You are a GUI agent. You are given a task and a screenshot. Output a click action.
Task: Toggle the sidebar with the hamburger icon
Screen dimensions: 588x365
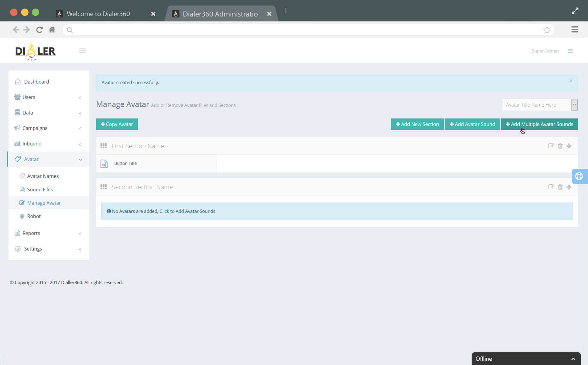pyautogui.click(x=82, y=50)
